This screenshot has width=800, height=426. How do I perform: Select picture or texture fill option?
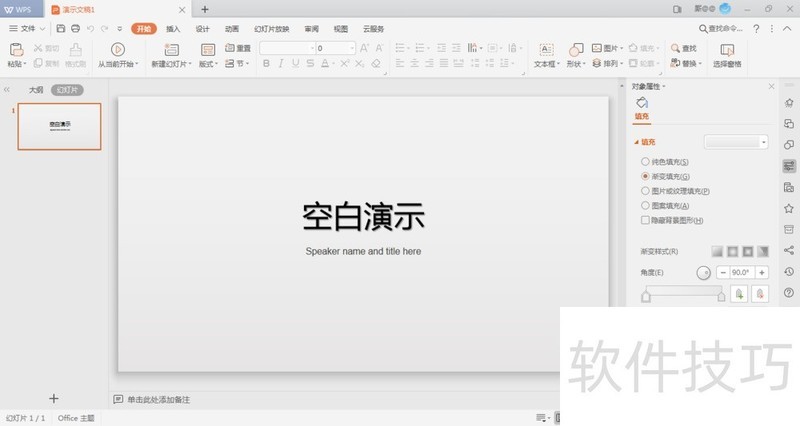pos(645,190)
